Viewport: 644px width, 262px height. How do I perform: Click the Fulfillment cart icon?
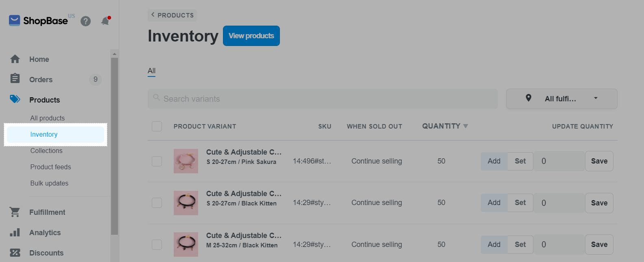[x=15, y=212]
